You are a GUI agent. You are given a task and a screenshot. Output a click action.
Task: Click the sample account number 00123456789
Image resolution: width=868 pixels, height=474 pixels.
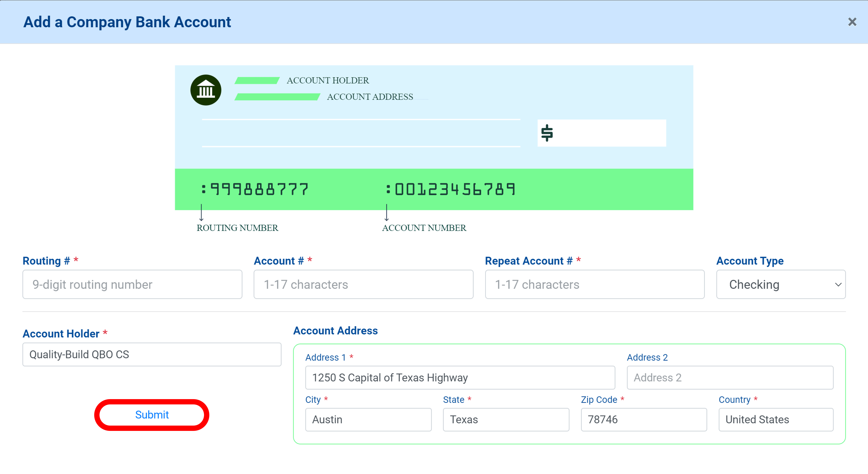click(451, 189)
